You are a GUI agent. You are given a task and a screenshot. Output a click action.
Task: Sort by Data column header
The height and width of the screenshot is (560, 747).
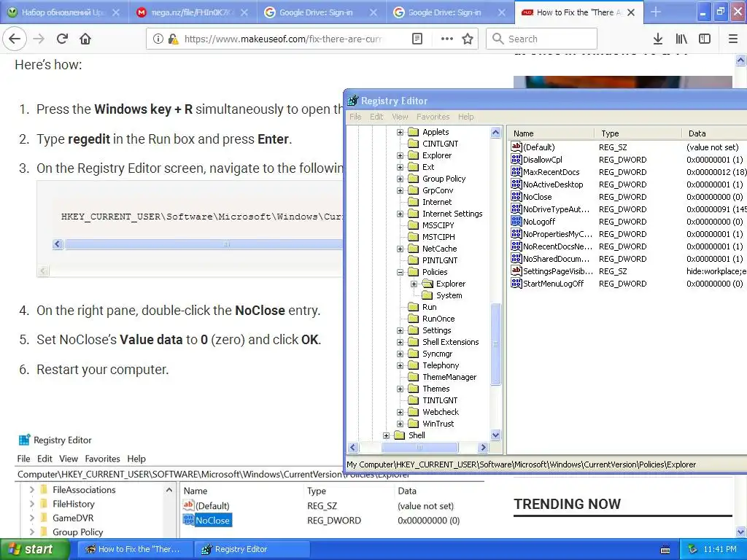[x=714, y=133]
